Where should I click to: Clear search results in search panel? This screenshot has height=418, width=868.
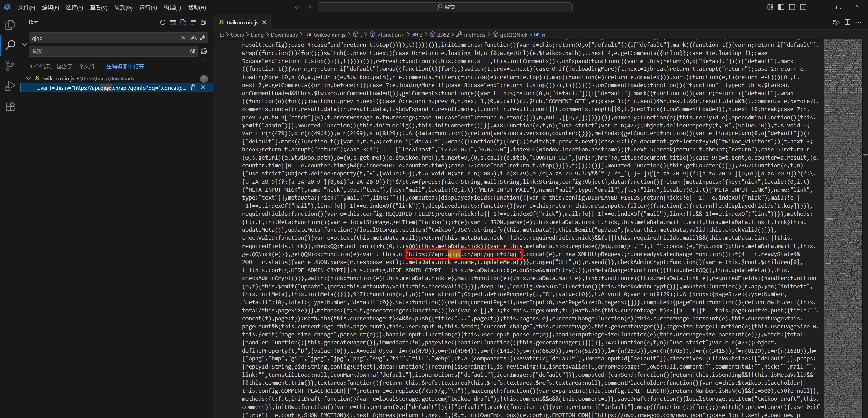click(x=173, y=22)
